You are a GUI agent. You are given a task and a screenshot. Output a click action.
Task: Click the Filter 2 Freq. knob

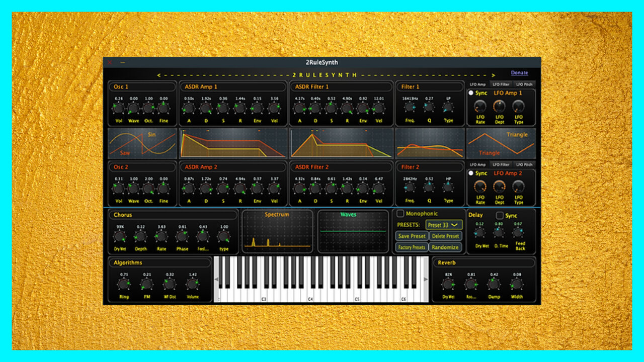410,188
